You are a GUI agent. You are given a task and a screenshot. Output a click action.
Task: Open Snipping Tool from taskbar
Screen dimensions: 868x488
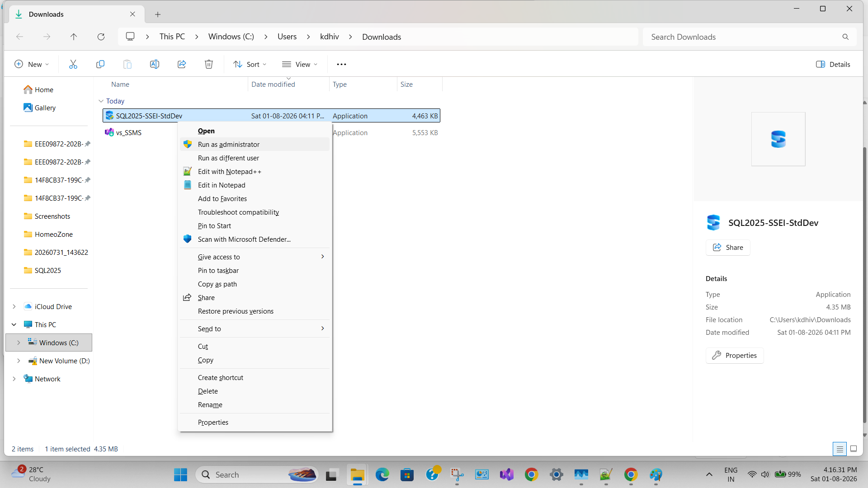pyautogui.click(x=457, y=475)
